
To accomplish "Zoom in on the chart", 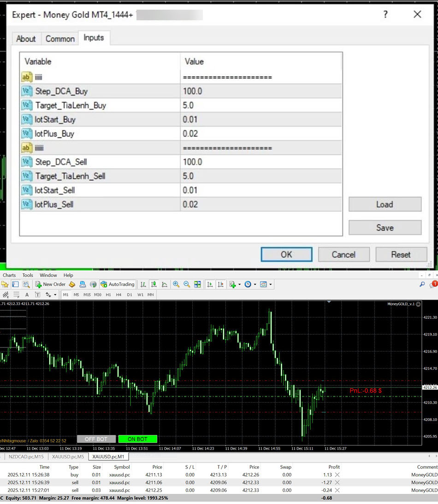I will (x=176, y=284).
